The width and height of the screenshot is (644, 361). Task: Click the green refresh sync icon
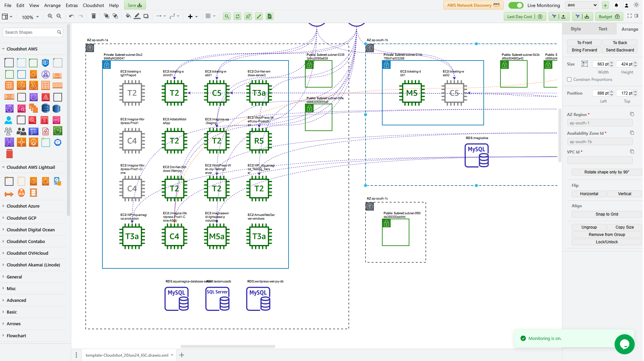click(238, 16)
